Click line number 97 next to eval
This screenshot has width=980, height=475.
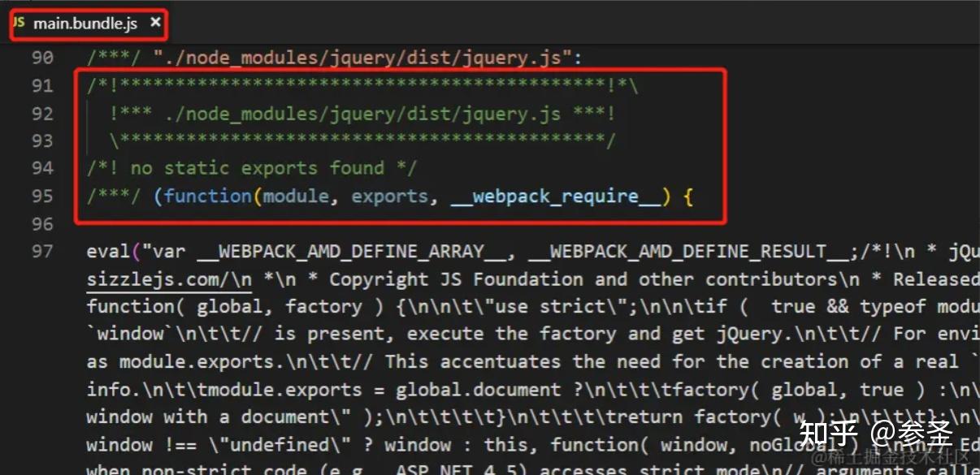(x=43, y=252)
